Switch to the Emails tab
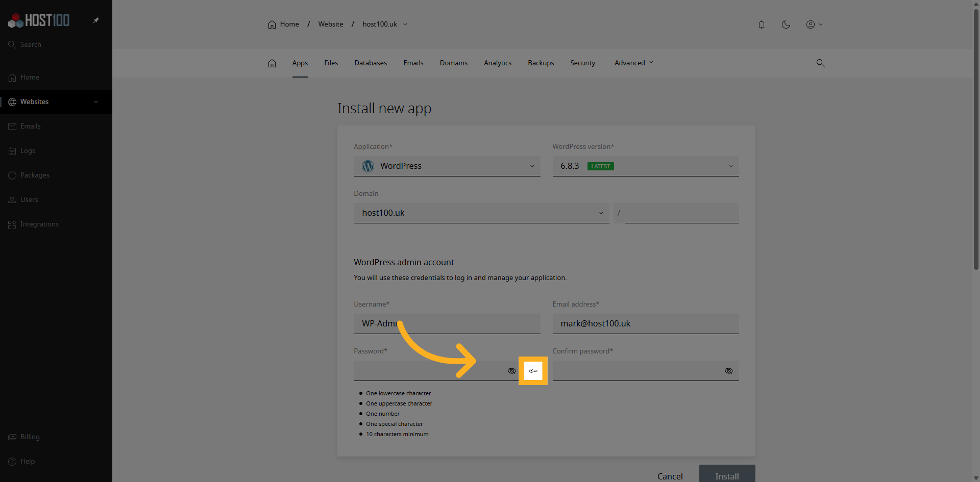The width and height of the screenshot is (980, 482). pos(413,63)
